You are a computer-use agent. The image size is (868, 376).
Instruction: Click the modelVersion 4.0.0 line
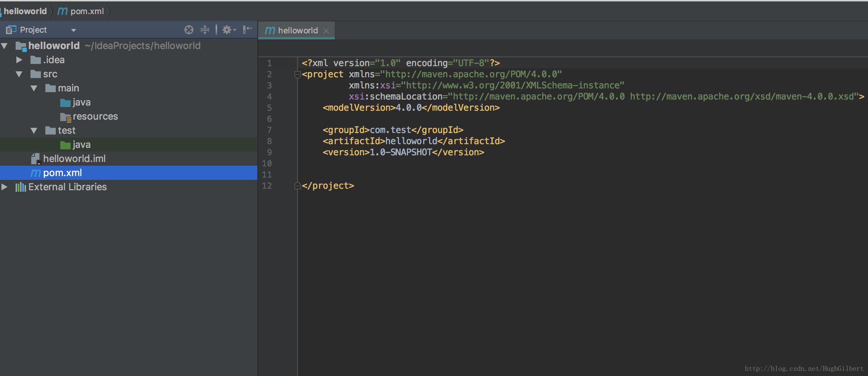tap(411, 108)
